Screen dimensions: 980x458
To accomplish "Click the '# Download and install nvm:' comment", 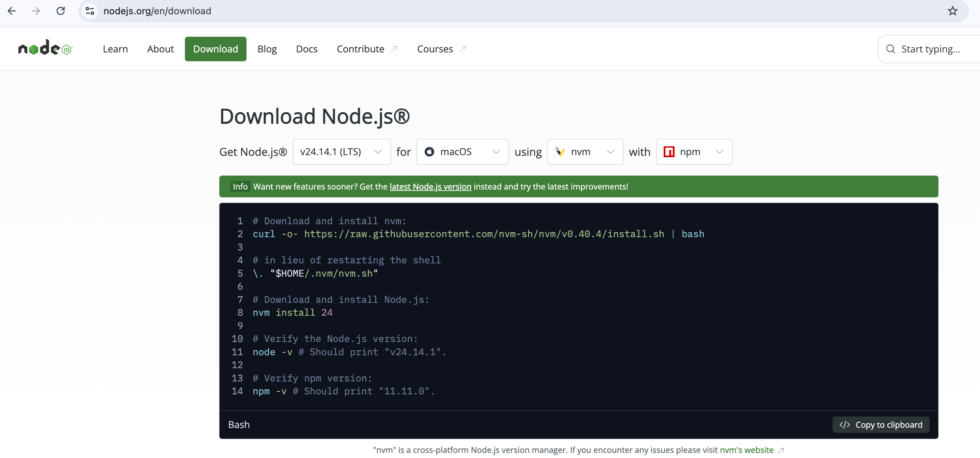I will click(330, 221).
